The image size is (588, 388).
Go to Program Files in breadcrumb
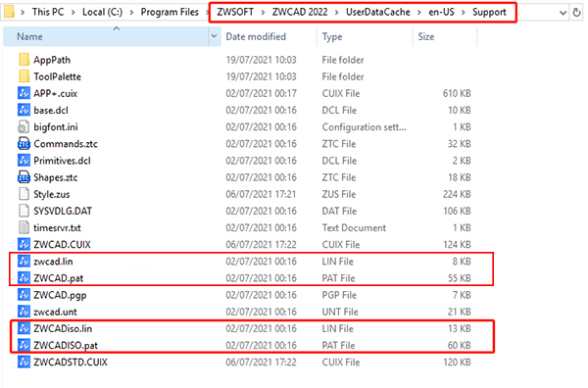pos(170,12)
